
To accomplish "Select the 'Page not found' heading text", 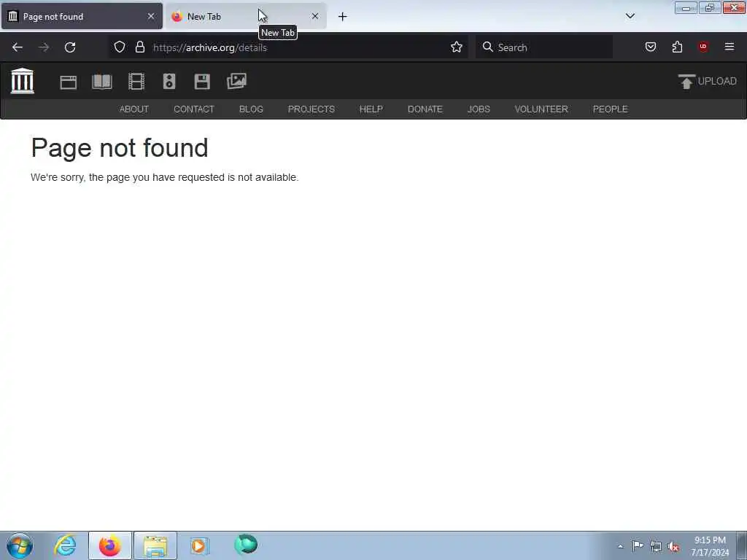I will [120, 147].
